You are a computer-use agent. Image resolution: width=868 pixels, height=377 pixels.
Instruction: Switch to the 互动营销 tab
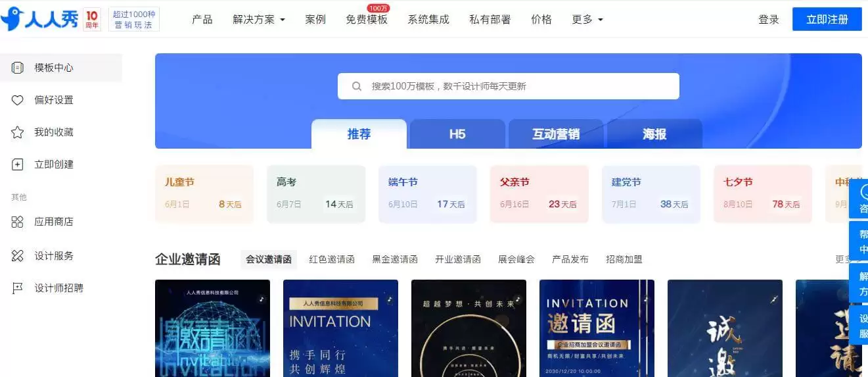coord(556,134)
